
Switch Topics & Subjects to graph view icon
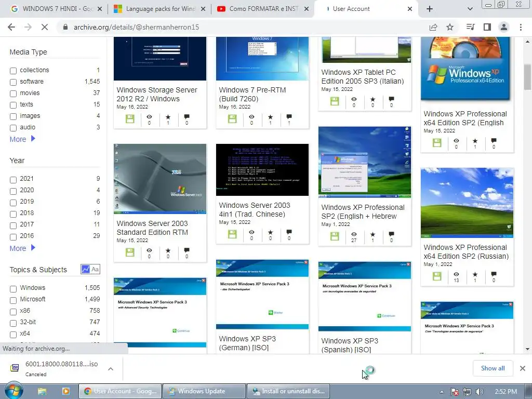tap(86, 270)
